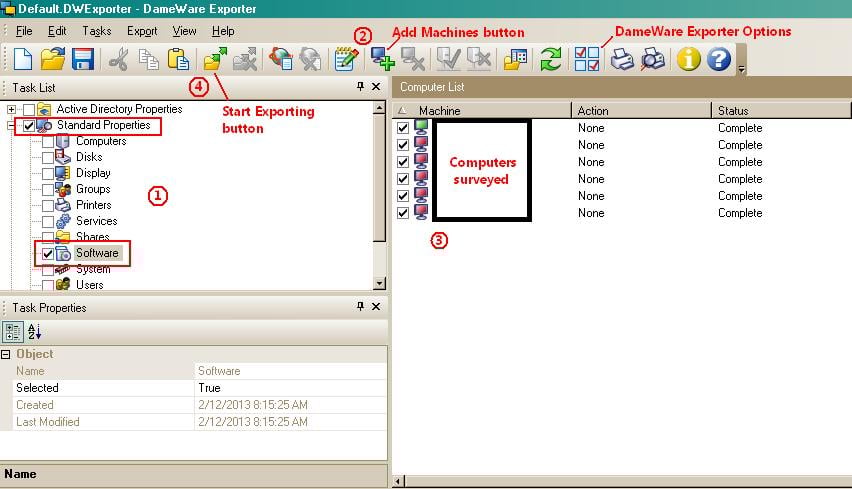
Task: Check the Active Directory Properties checkbox
Action: click(x=29, y=109)
